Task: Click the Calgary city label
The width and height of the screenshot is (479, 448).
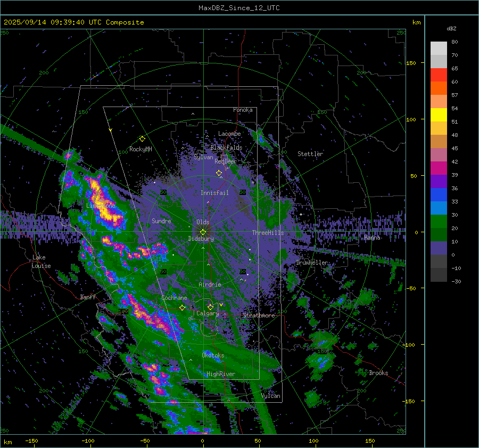Action: coord(208,313)
